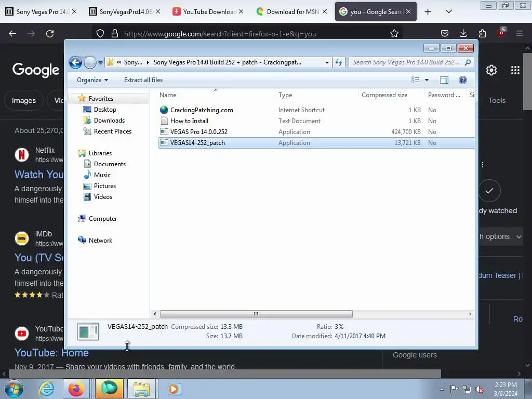Click the change view icon in Explorer toolbar

tap(415, 80)
